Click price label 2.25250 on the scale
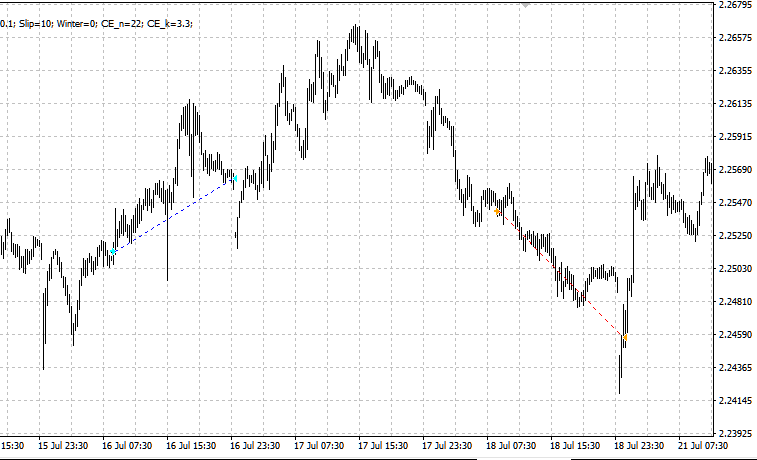The image size is (757, 460). tap(735, 236)
